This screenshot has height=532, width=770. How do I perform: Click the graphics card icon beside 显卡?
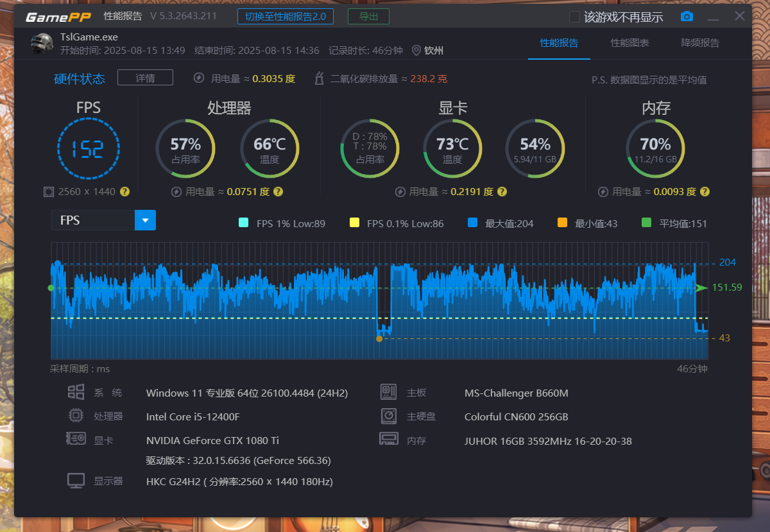[x=76, y=440]
